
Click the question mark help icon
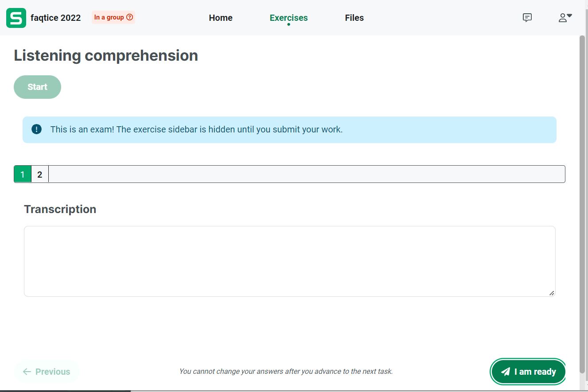coord(130,17)
